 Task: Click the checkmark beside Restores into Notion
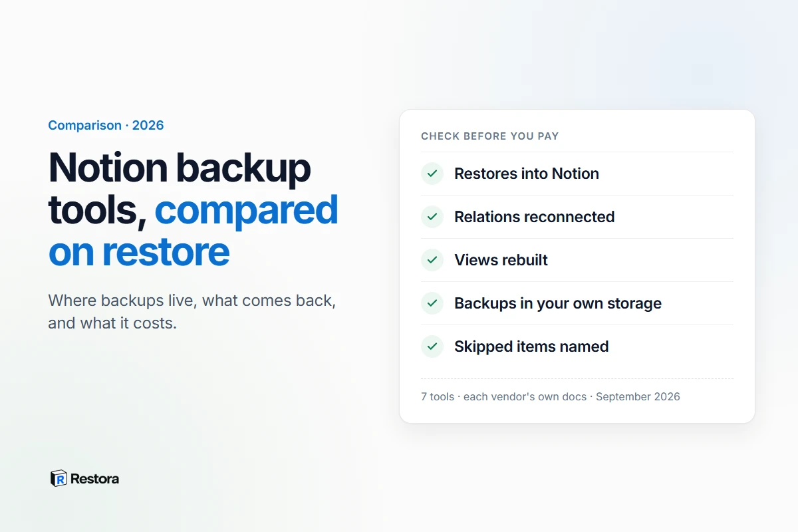(x=432, y=174)
